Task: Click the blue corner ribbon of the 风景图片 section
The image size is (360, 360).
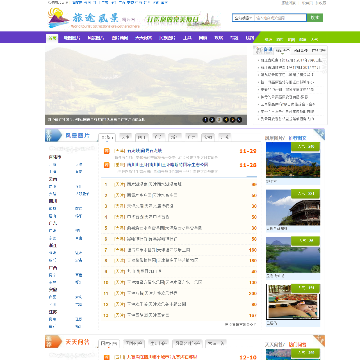Action: [x=319, y=134]
